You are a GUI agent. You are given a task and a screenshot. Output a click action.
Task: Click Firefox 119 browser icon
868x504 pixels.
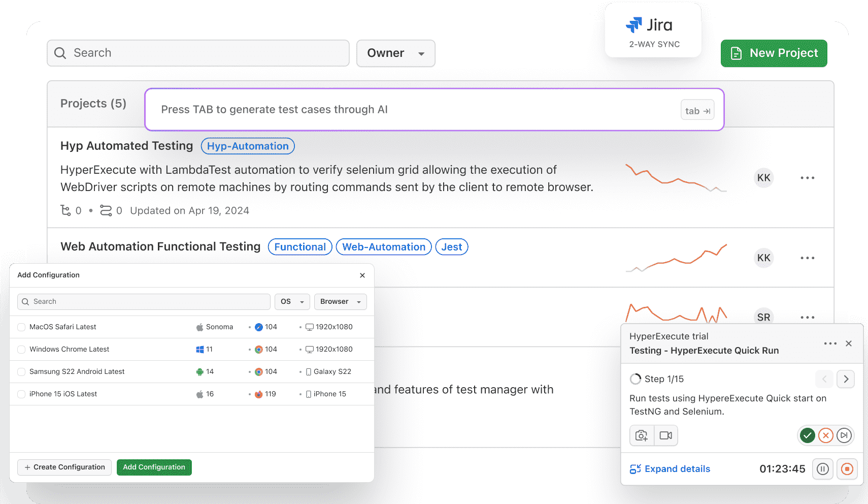coord(258,394)
